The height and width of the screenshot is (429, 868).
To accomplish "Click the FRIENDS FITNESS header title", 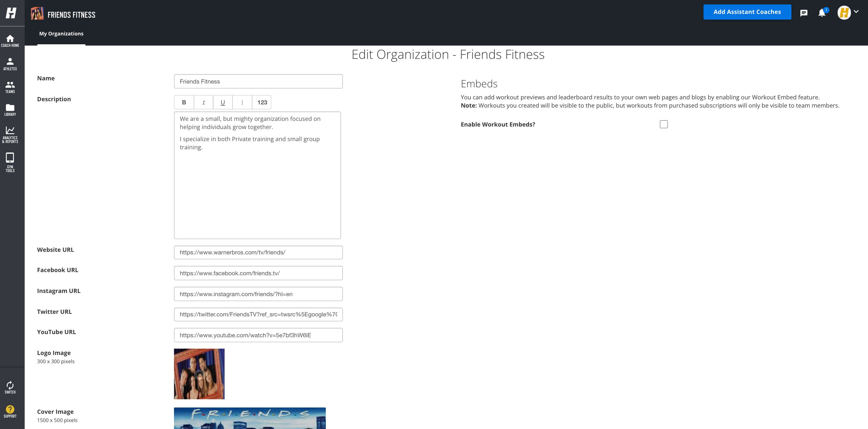I will (x=71, y=15).
